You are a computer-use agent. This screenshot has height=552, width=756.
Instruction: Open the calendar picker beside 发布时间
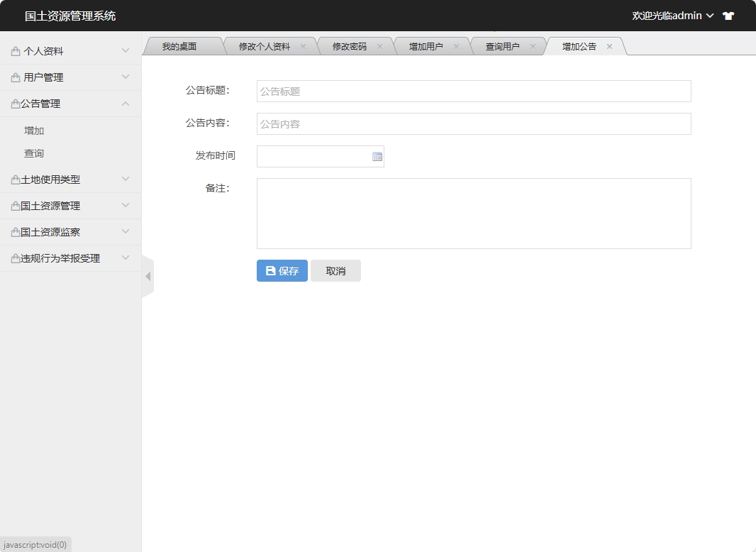tap(377, 156)
